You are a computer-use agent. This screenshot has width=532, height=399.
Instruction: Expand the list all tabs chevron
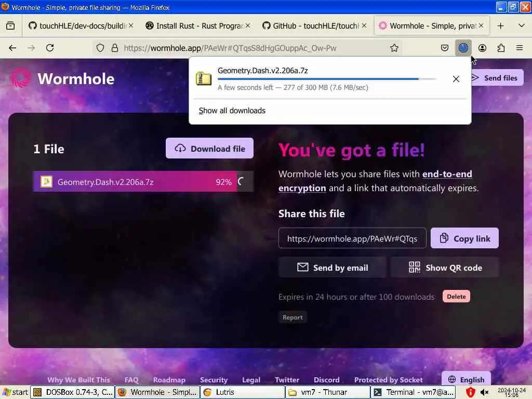click(x=522, y=26)
